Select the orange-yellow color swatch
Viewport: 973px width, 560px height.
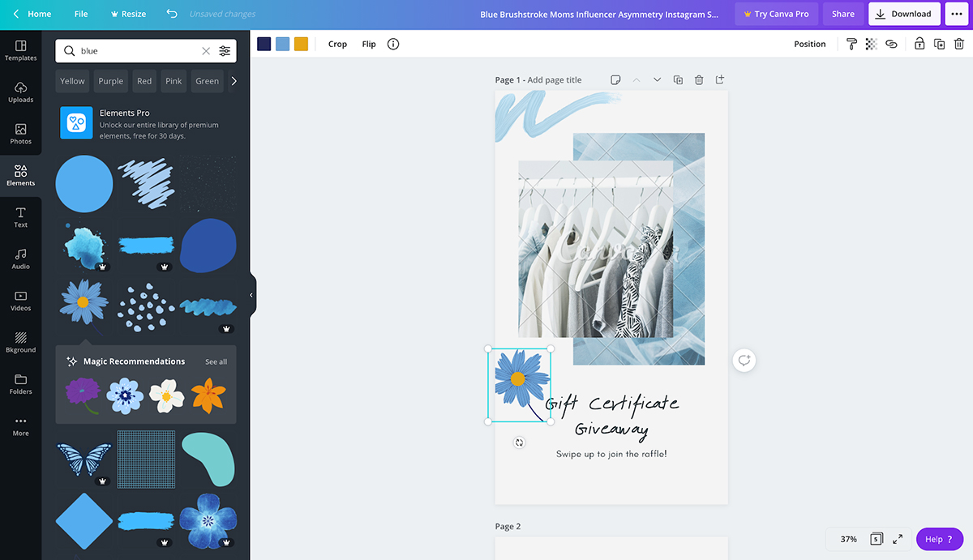[301, 45]
